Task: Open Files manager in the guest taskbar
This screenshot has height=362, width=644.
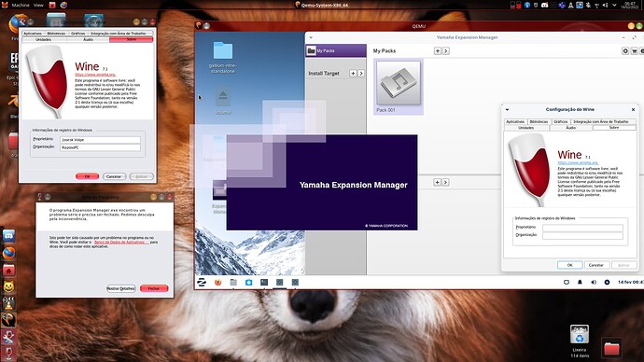Action: coord(233,283)
